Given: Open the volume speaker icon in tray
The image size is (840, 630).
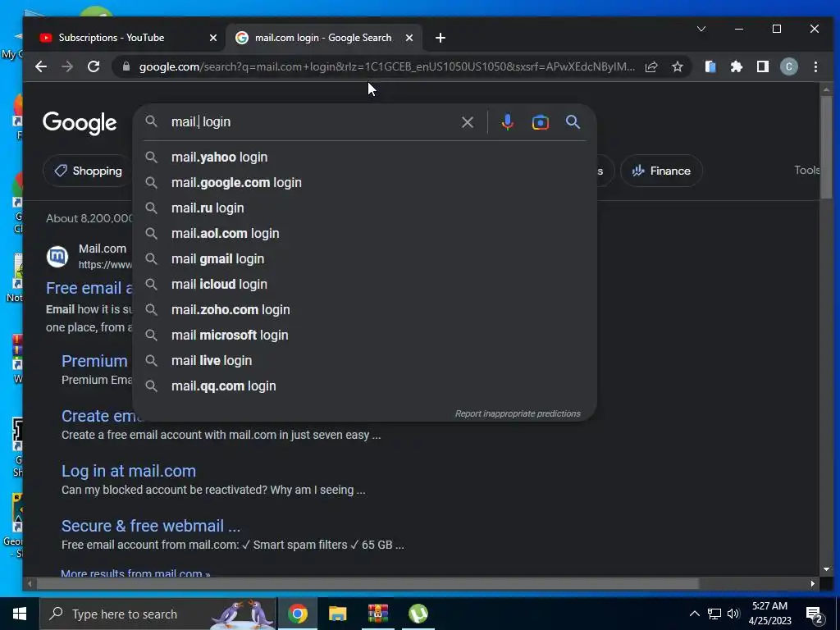Looking at the screenshot, I should click(733, 614).
